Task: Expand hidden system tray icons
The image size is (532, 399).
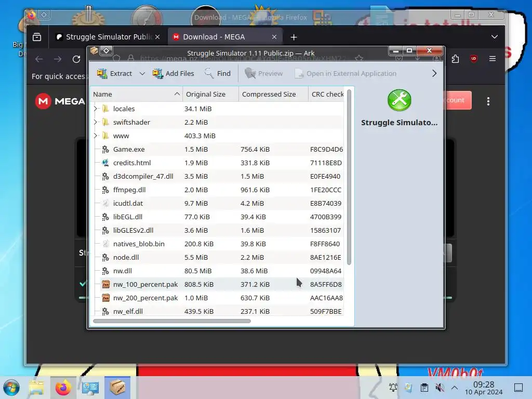Action: (x=455, y=387)
